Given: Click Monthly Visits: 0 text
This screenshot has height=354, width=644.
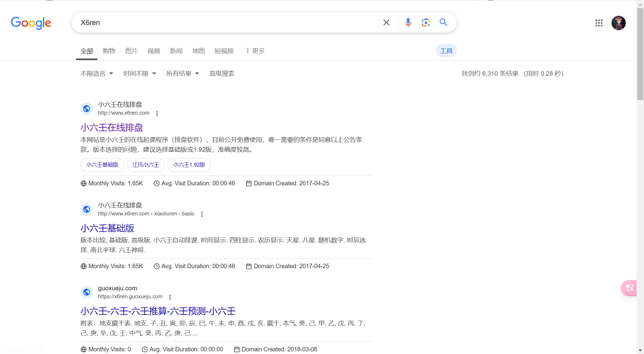Looking at the screenshot, I should (110, 349).
